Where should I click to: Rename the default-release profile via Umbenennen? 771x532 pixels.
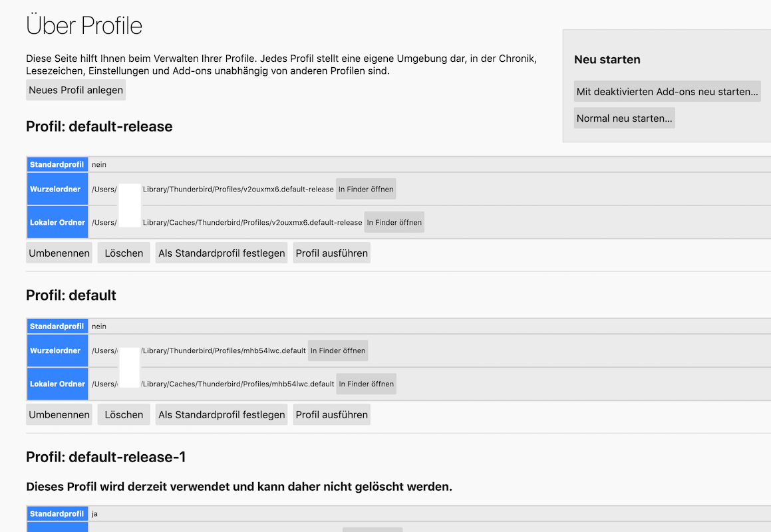59,253
